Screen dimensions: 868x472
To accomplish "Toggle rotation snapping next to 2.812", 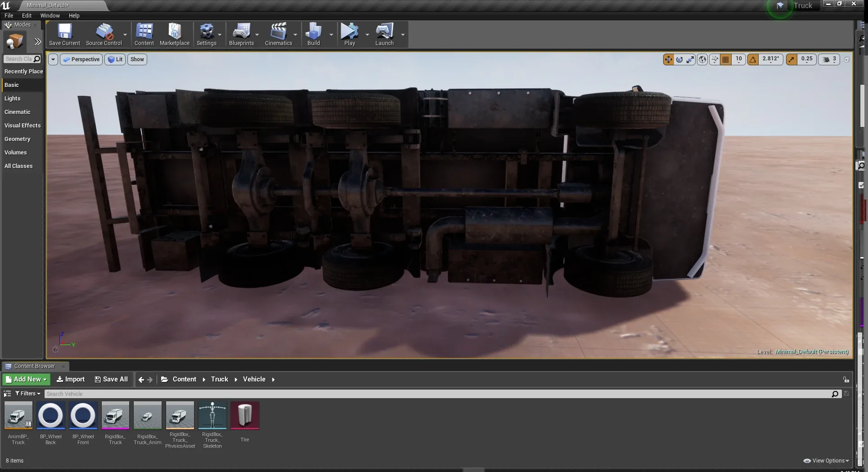I will click(753, 59).
